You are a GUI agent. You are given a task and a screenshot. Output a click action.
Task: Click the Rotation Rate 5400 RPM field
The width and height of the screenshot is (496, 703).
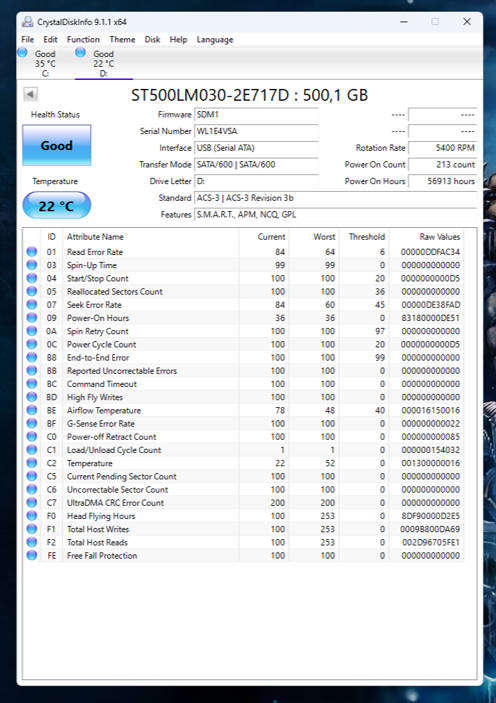pos(442,148)
